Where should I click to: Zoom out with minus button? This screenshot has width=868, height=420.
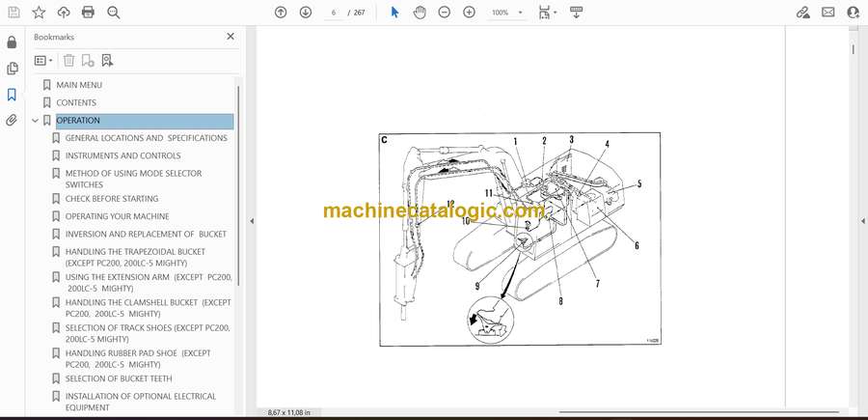click(x=444, y=13)
